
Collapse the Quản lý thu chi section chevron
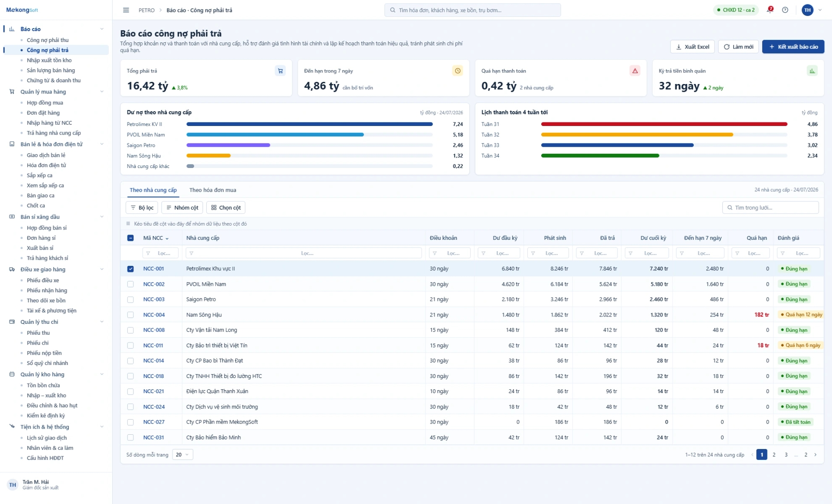click(x=102, y=322)
